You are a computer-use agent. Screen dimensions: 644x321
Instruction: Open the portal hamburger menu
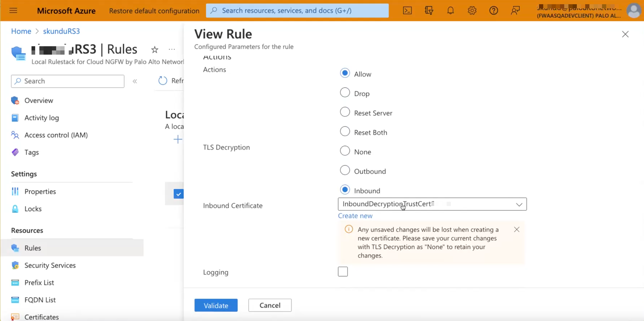click(x=13, y=11)
